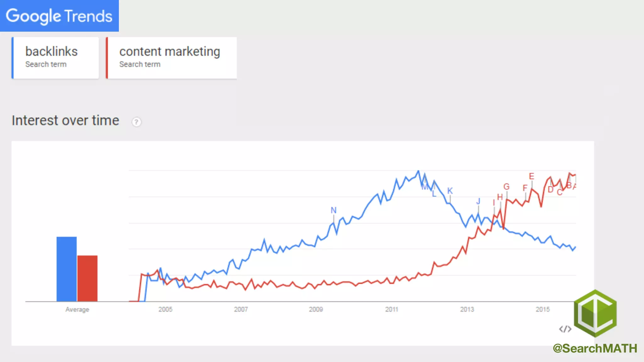Click the 2011 year axis label
The image size is (644, 362).
pyautogui.click(x=391, y=310)
